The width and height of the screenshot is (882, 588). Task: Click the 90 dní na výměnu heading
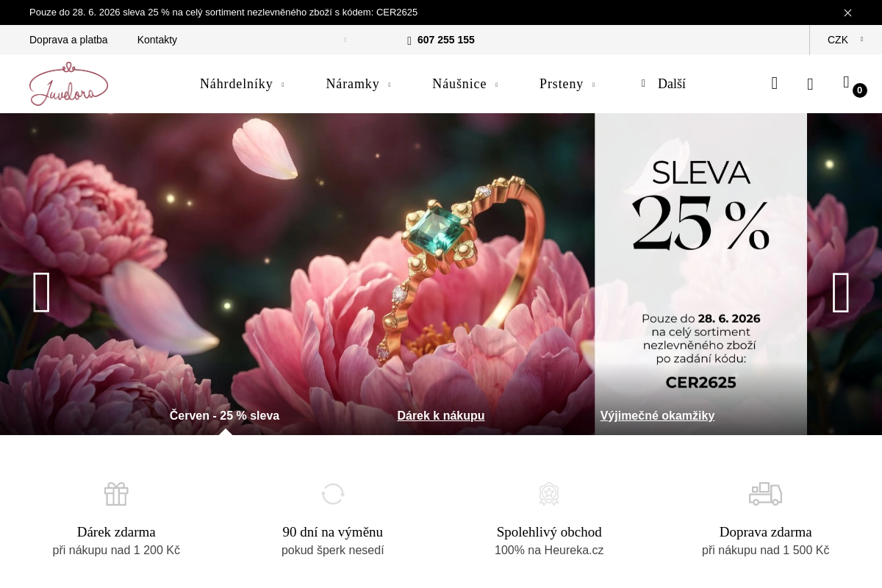pos(333,532)
